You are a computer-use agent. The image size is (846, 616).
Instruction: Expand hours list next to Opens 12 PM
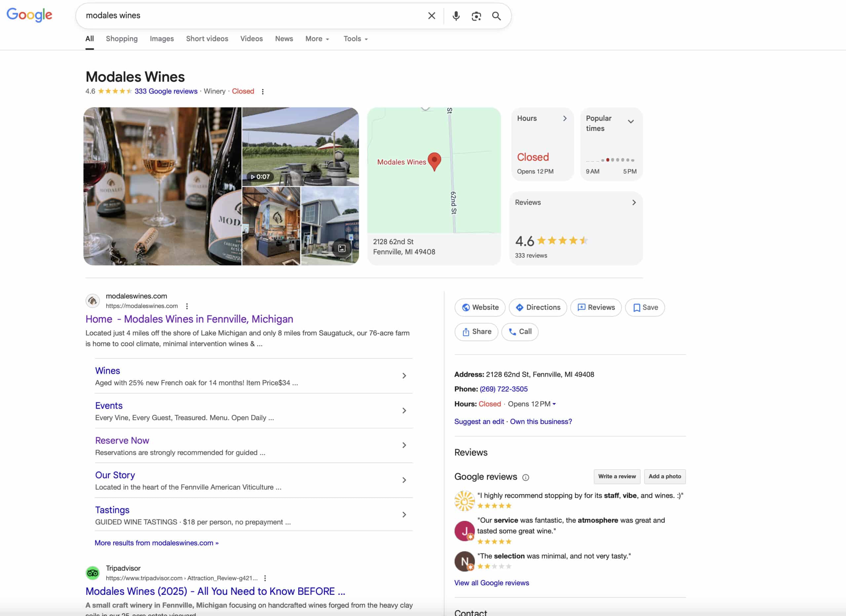coord(554,404)
